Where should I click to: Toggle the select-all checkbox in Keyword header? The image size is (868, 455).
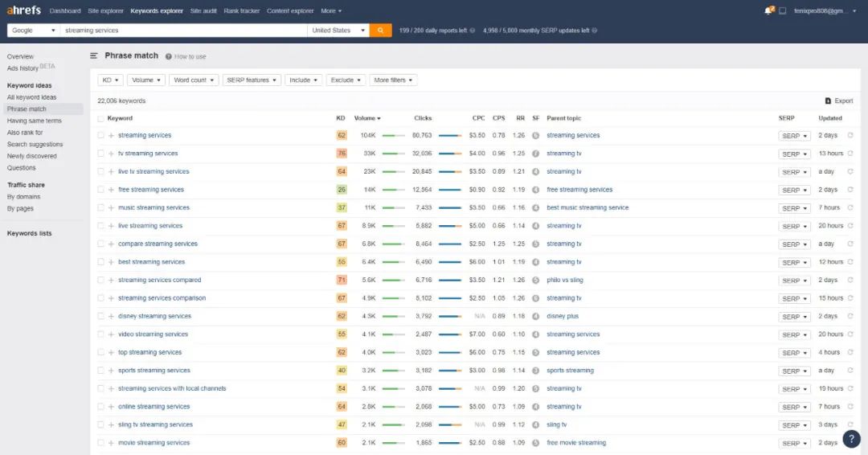click(x=100, y=118)
